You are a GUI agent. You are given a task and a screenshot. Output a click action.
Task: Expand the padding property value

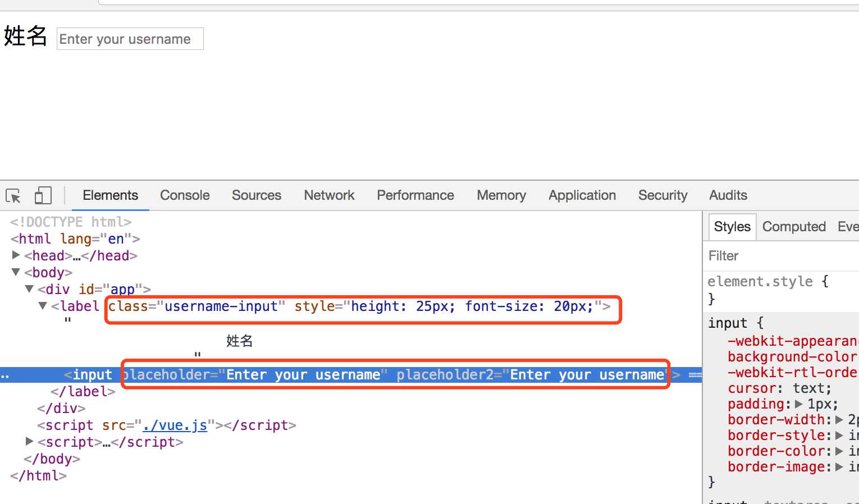799,404
